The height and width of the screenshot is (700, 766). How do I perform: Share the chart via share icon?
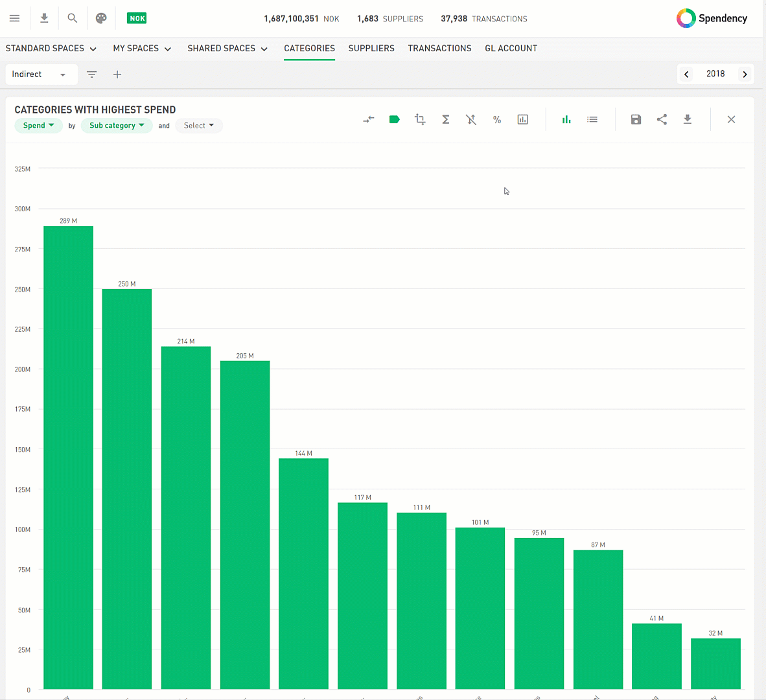662,119
